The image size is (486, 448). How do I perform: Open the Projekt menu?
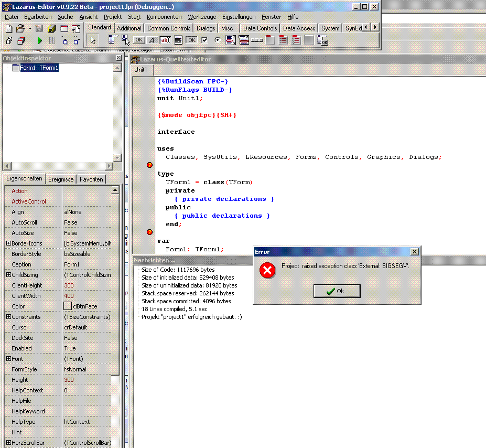coord(113,17)
